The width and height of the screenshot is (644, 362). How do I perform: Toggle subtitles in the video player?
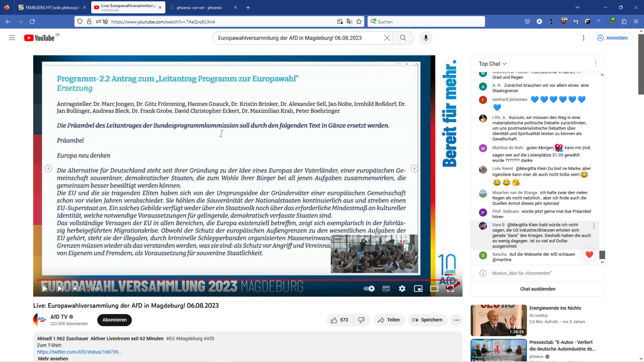386,289
